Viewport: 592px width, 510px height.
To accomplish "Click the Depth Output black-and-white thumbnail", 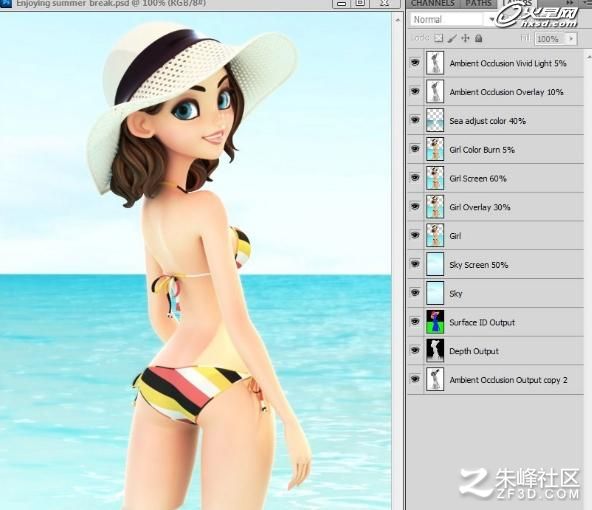I will (x=435, y=350).
